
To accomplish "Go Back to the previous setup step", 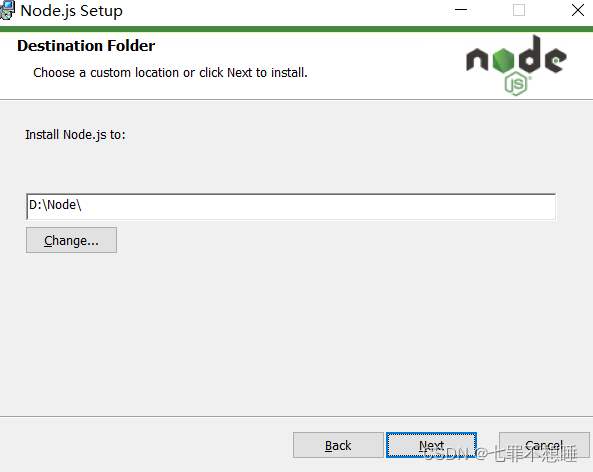I will (x=338, y=445).
